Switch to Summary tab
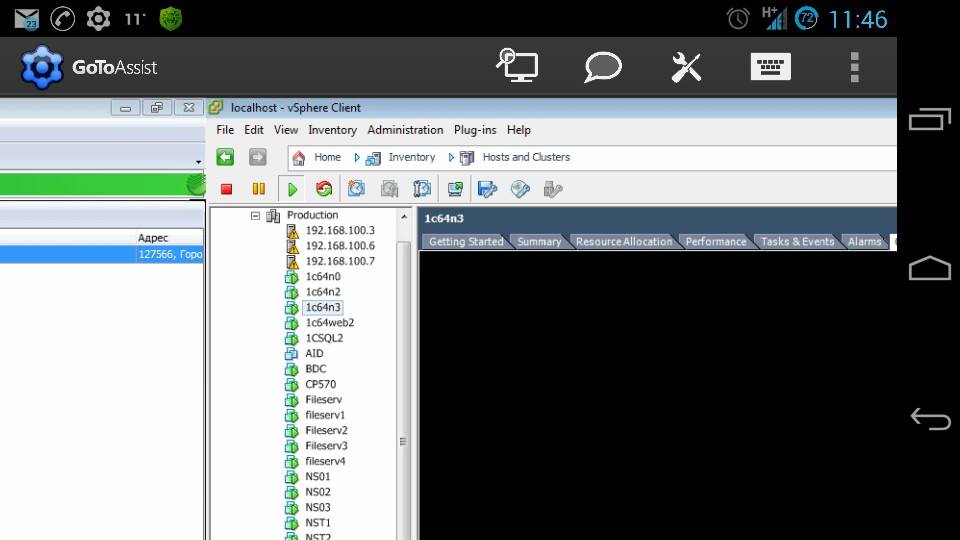Screen dimensions: 960x540 click(x=539, y=242)
